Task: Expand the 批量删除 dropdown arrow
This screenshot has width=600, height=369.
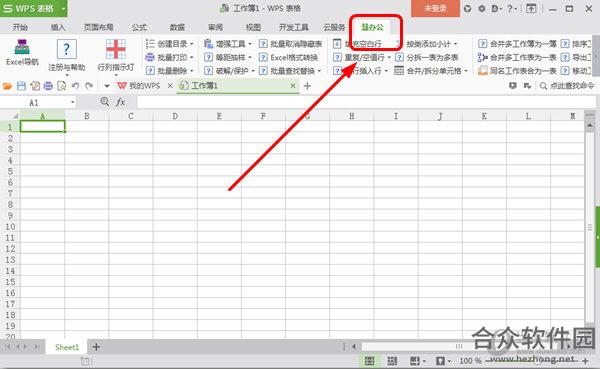Action: [x=192, y=71]
